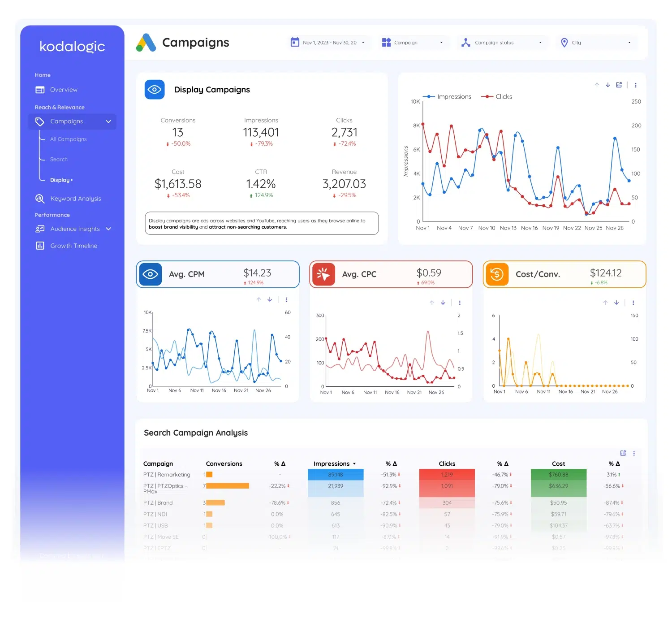Open more options on Search Campaign table
672x628 pixels.
tap(634, 454)
